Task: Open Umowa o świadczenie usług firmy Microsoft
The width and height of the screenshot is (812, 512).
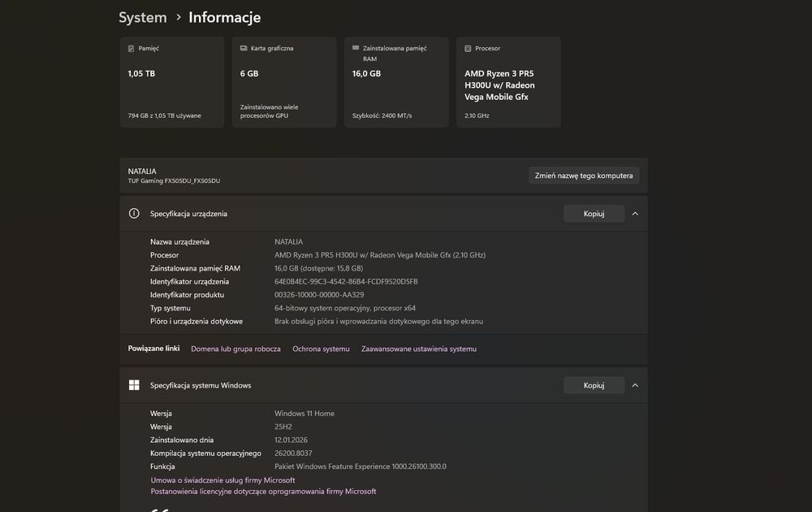Action: 222,480
